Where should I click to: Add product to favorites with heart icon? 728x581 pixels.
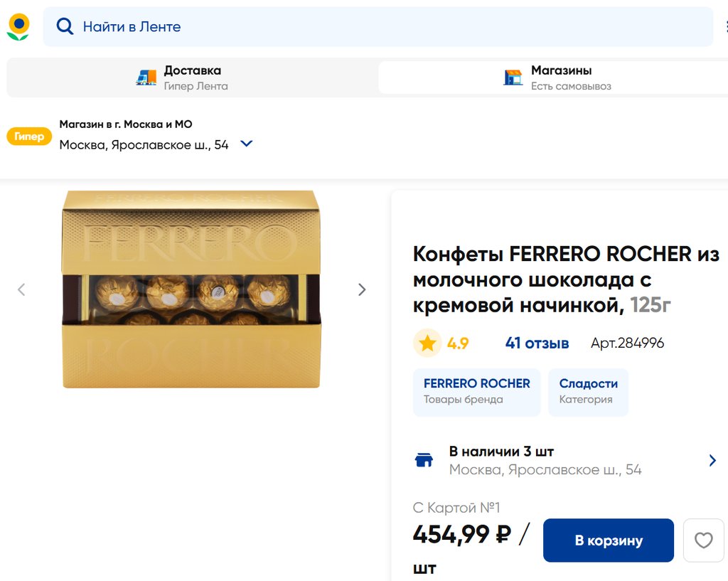(x=703, y=540)
